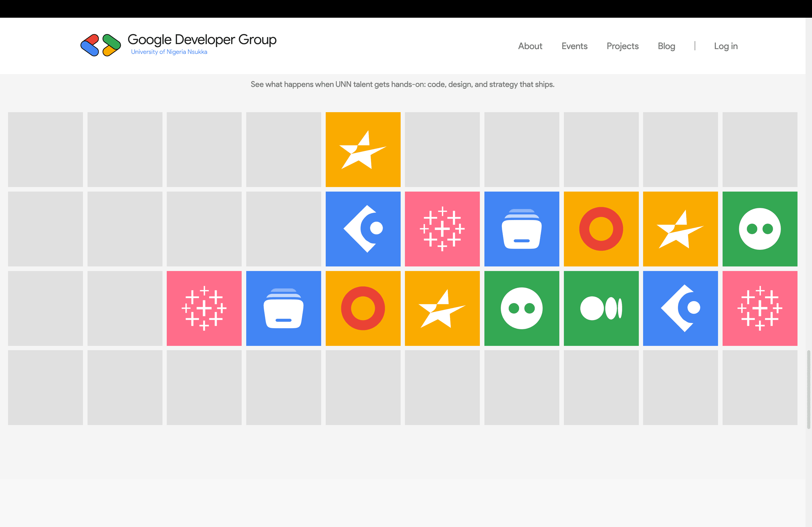
Task: Click the Google Developer Group title text
Action: pyautogui.click(x=202, y=39)
